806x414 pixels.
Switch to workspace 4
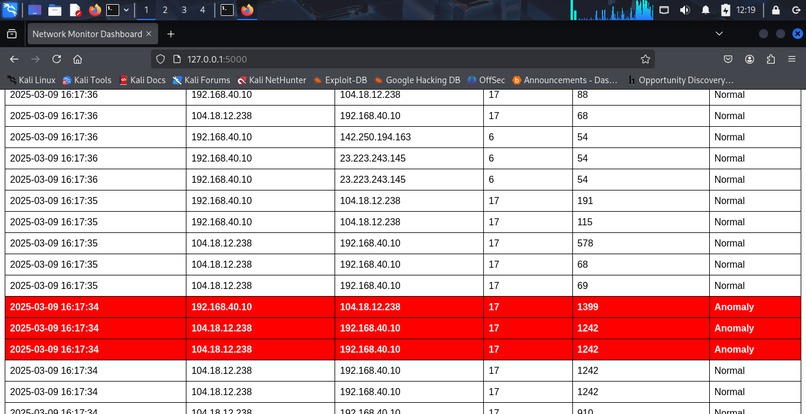[x=202, y=10]
